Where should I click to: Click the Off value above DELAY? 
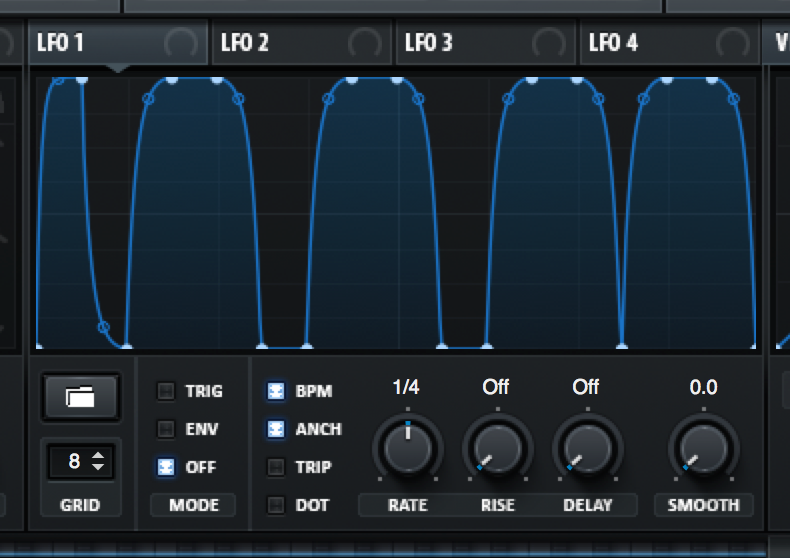pyautogui.click(x=585, y=387)
